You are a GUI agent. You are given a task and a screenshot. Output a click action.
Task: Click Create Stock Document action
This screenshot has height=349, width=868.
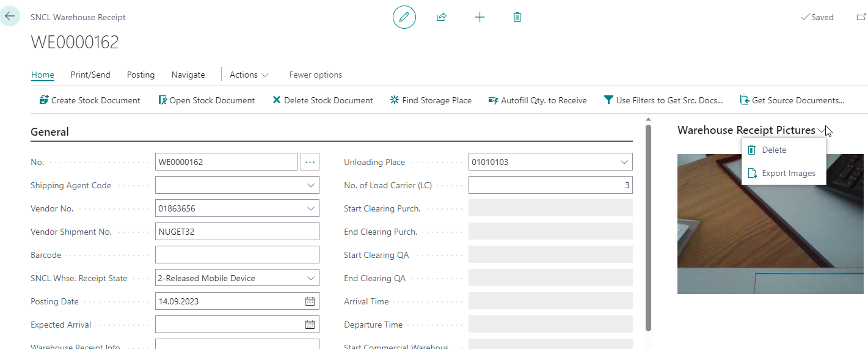pos(90,100)
